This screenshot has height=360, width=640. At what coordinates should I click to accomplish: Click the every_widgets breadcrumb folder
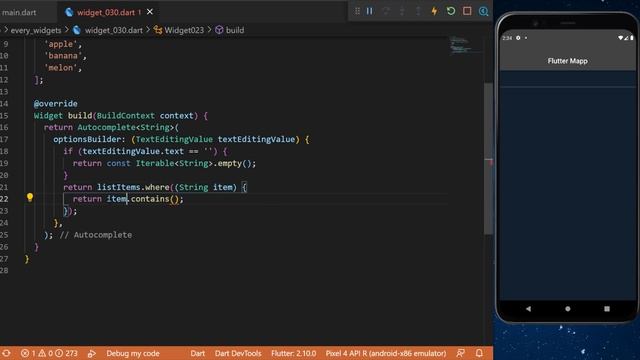pyautogui.click(x=36, y=30)
